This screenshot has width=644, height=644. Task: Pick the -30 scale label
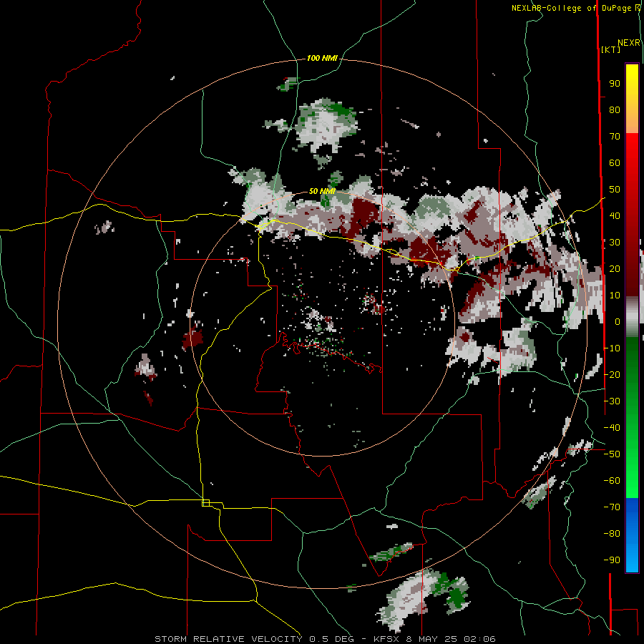tap(612, 401)
